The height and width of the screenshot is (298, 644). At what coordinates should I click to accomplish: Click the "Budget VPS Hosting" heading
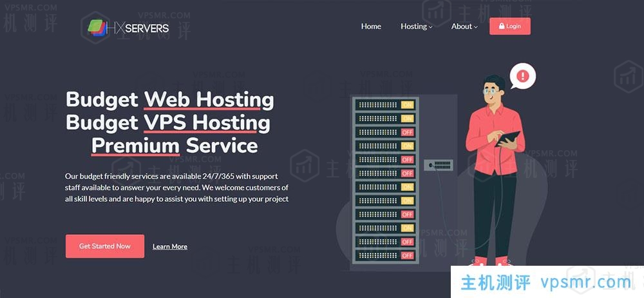pyautogui.click(x=168, y=123)
